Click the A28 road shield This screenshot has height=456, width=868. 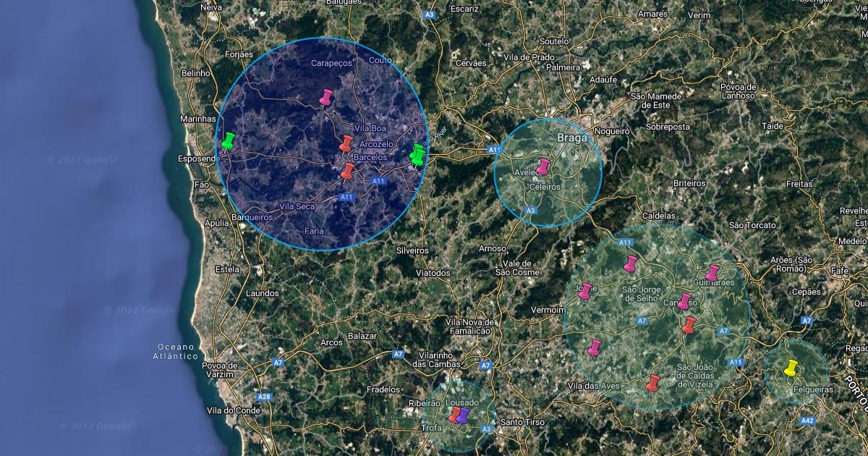tap(264, 397)
